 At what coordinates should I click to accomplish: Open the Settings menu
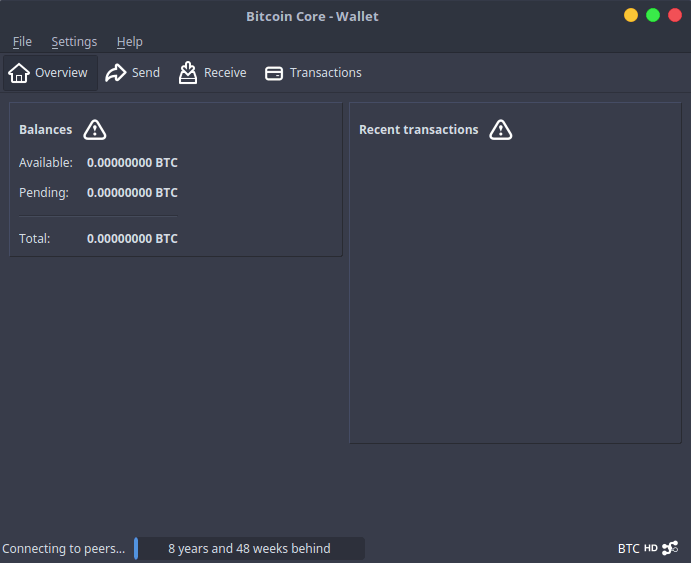point(74,42)
